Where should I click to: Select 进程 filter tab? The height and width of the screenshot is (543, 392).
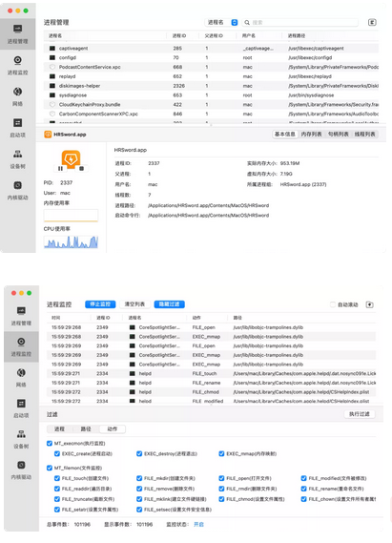tap(59, 429)
